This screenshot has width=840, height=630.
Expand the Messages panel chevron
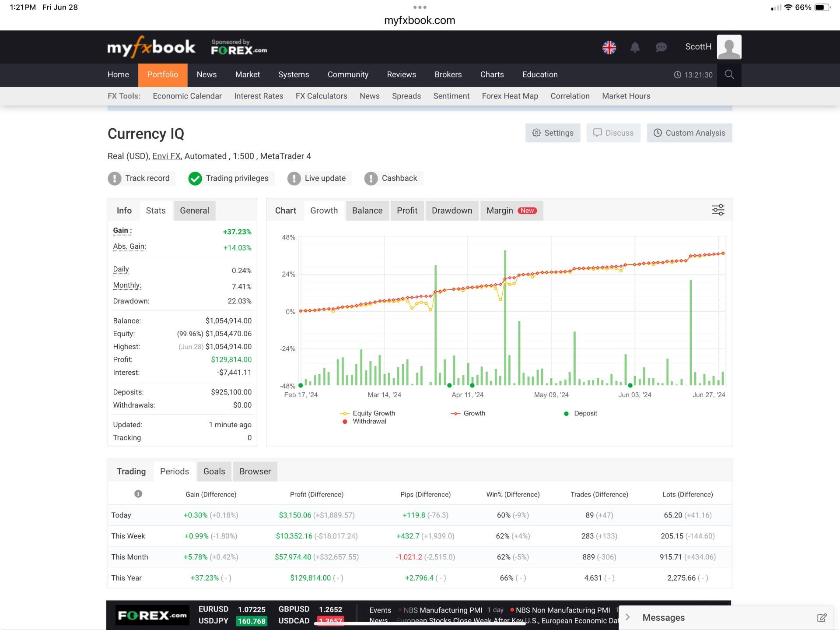[628, 617]
